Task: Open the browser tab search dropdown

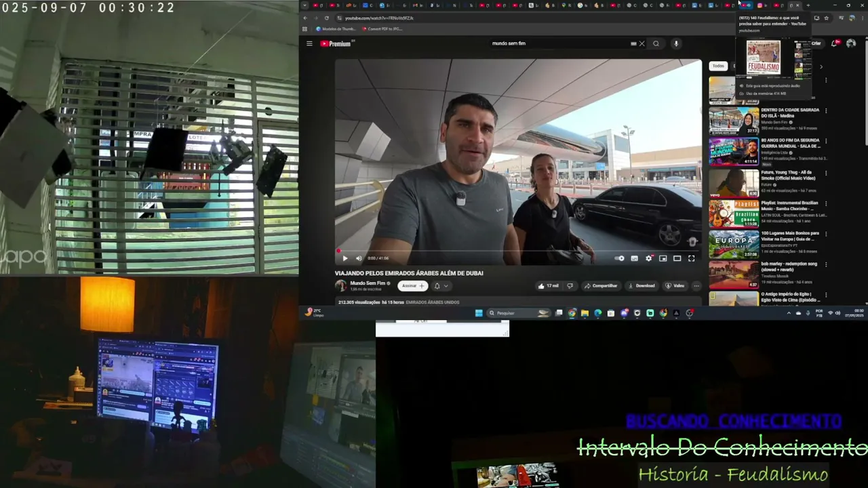Action: (x=304, y=5)
